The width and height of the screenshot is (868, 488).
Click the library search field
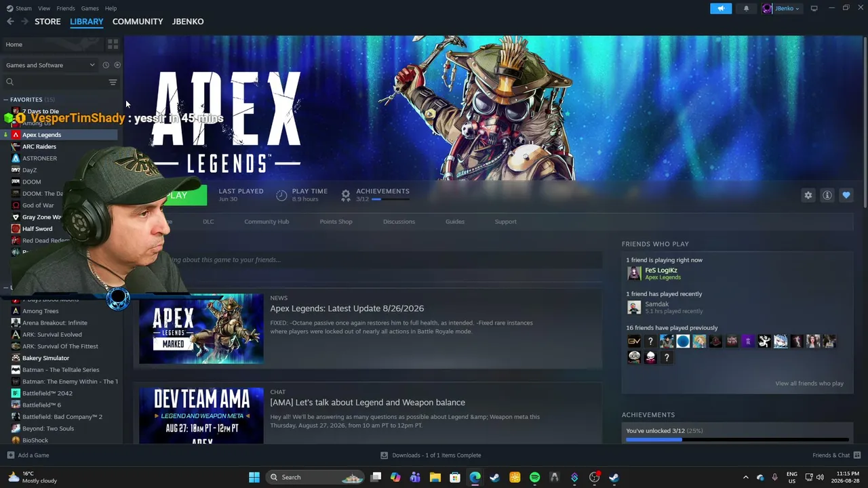click(56, 82)
